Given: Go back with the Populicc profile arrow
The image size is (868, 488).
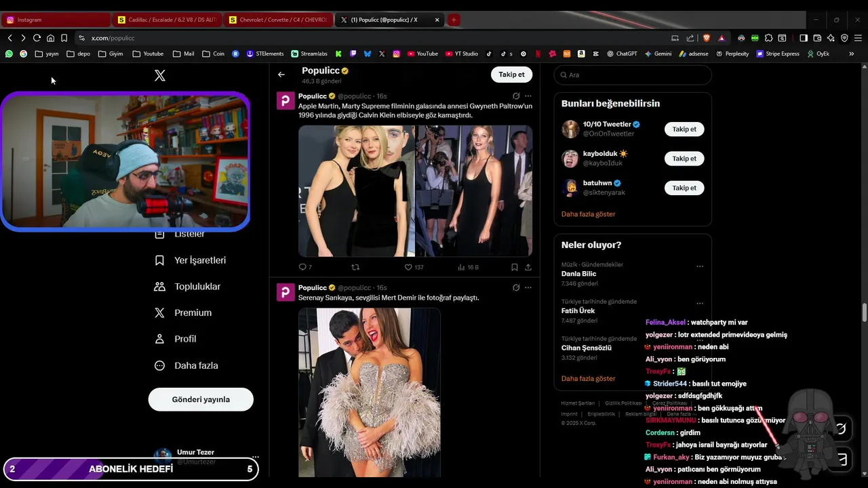Looking at the screenshot, I should pos(281,75).
